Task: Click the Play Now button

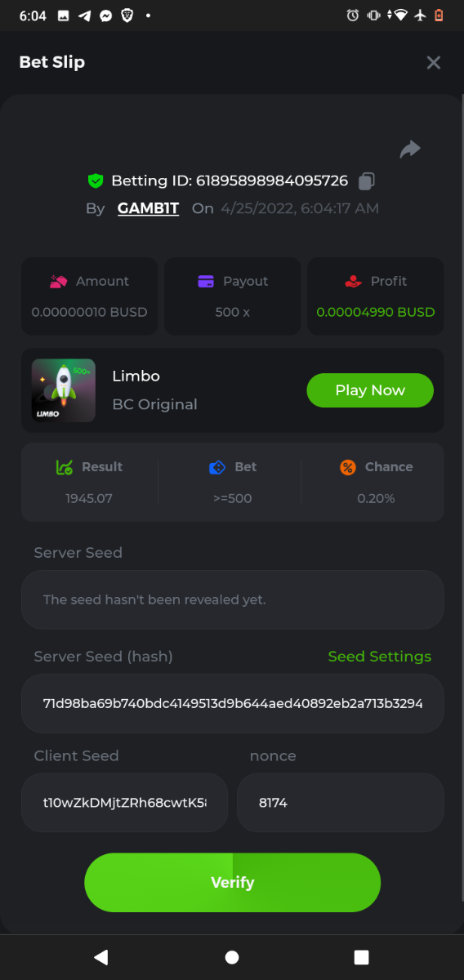Action: coord(370,390)
